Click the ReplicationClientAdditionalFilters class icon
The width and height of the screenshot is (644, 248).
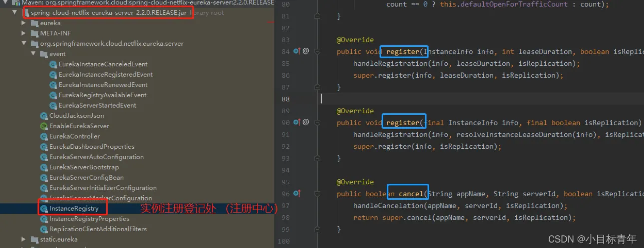(x=44, y=229)
